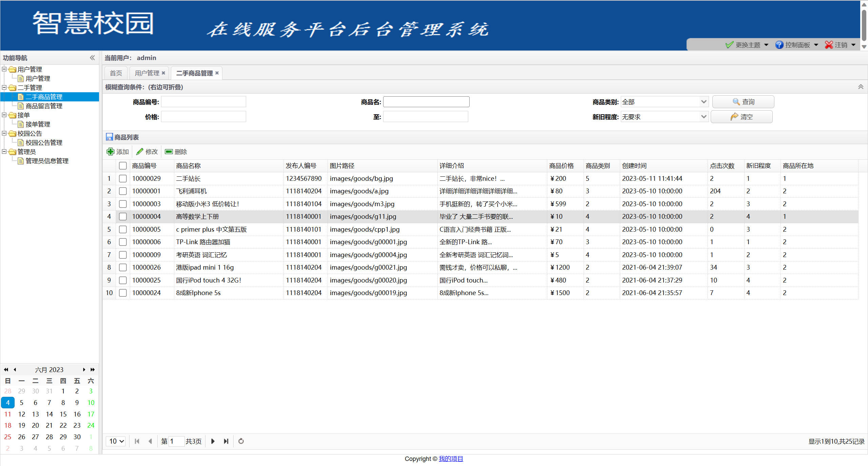The width and height of the screenshot is (868, 466).
Task: Switch to the 用户管理 tab
Action: coord(146,73)
